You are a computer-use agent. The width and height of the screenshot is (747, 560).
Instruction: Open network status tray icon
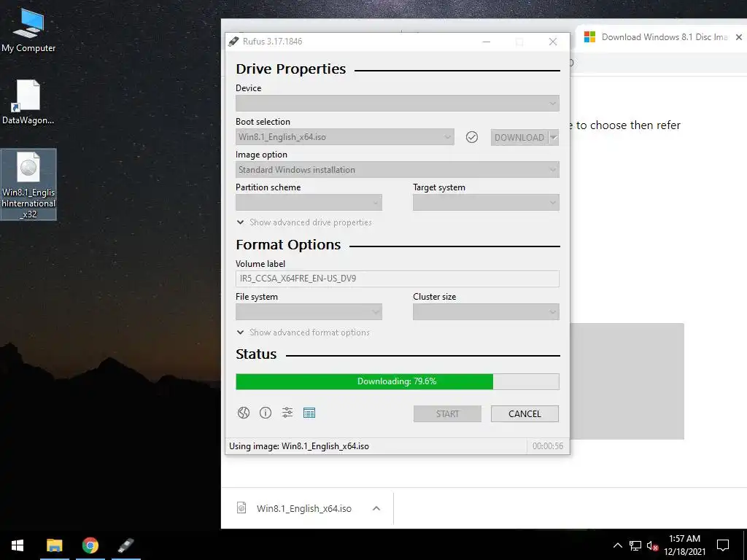pos(635,545)
